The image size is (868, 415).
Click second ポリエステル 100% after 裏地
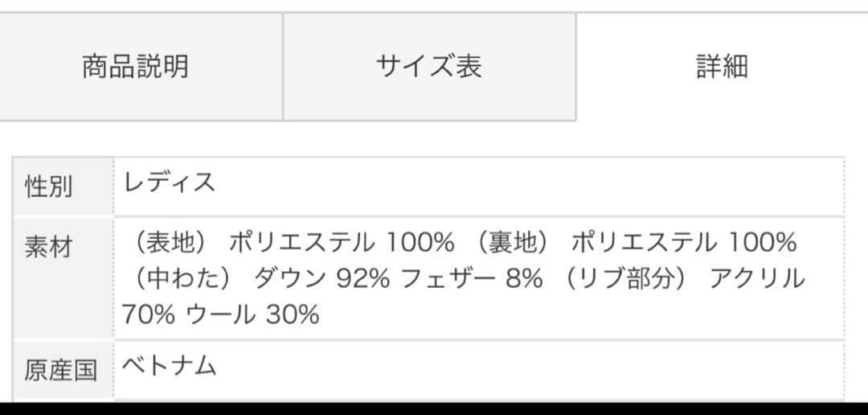pyautogui.click(x=683, y=241)
